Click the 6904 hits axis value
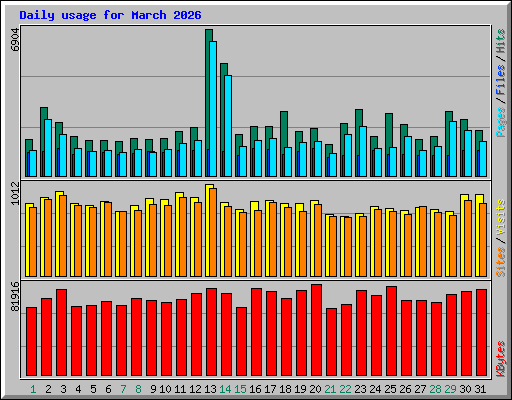512x400 pixels. click(x=15, y=40)
